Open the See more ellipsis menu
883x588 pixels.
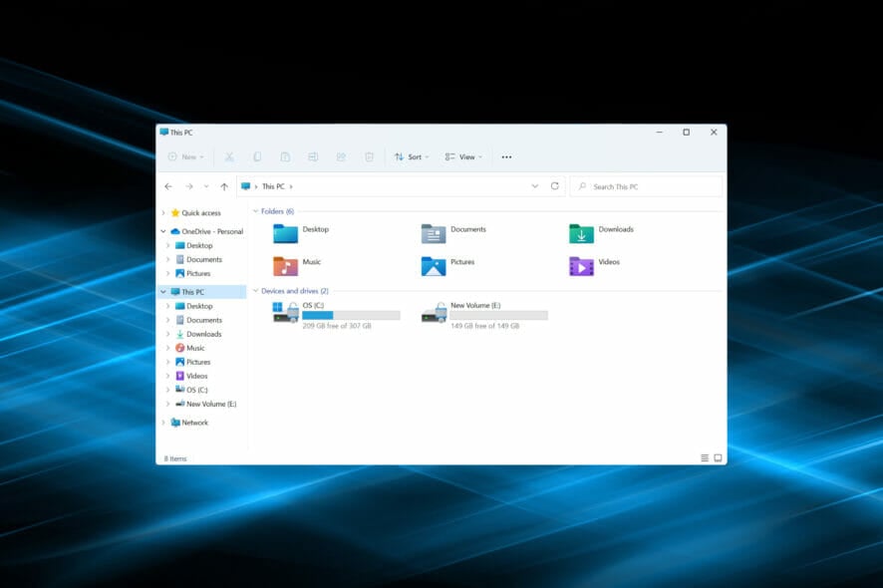point(507,157)
